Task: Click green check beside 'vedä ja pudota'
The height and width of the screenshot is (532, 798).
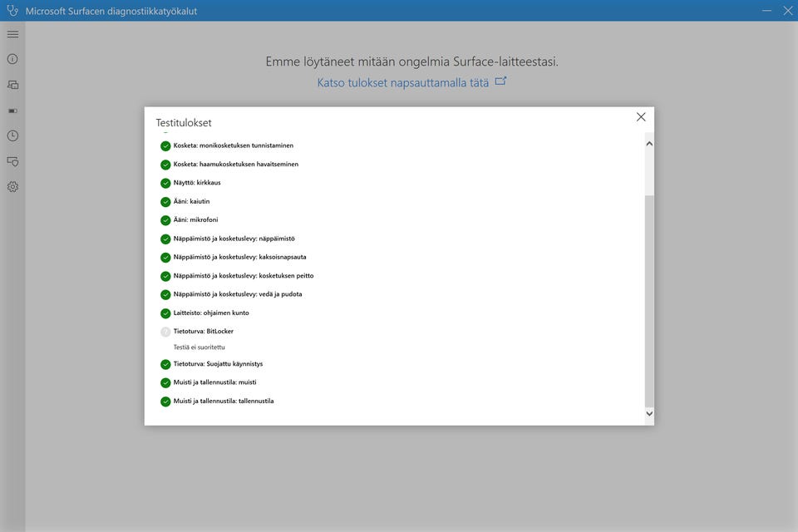Action: click(x=165, y=295)
